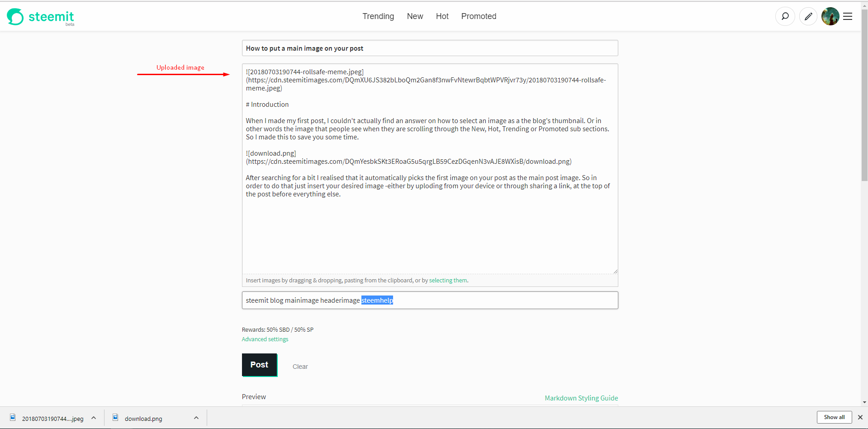Click the scrollbar down arrow
Viewport: 868px width, 429px height.
coord(864,402)
